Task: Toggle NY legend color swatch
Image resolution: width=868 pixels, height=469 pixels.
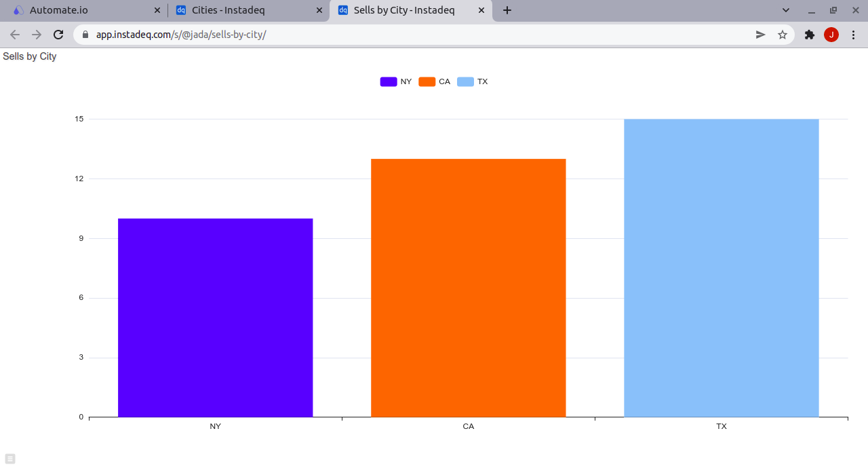Action: tap(389, 81)
